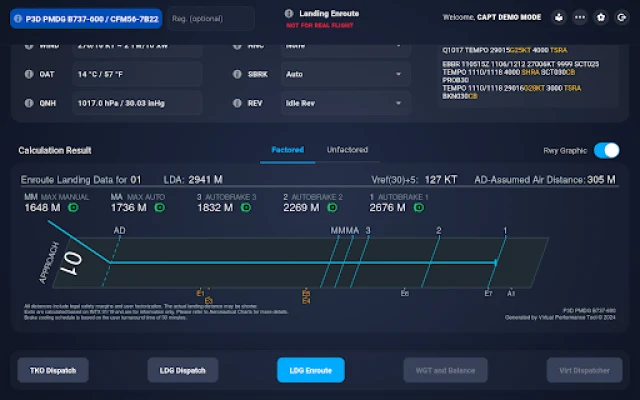The height and width of the screenshot is (400, 640).
Task: Open the TKO Dispatch page
Action: 52,370
